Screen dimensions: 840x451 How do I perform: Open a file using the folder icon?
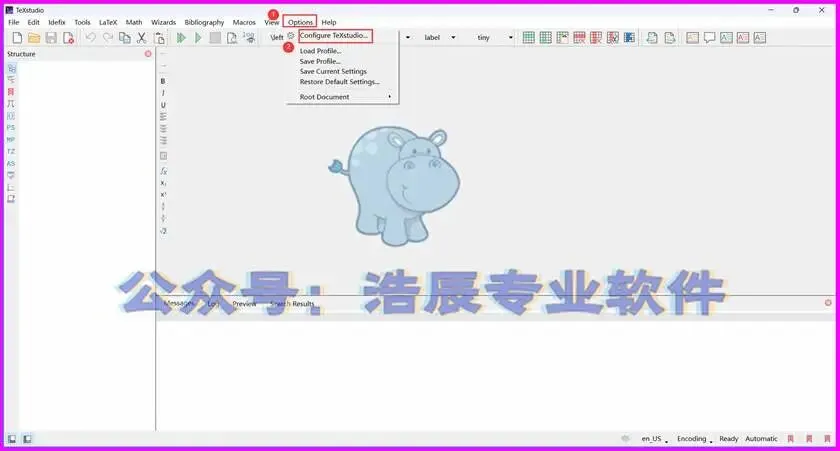tap(34, 37)
